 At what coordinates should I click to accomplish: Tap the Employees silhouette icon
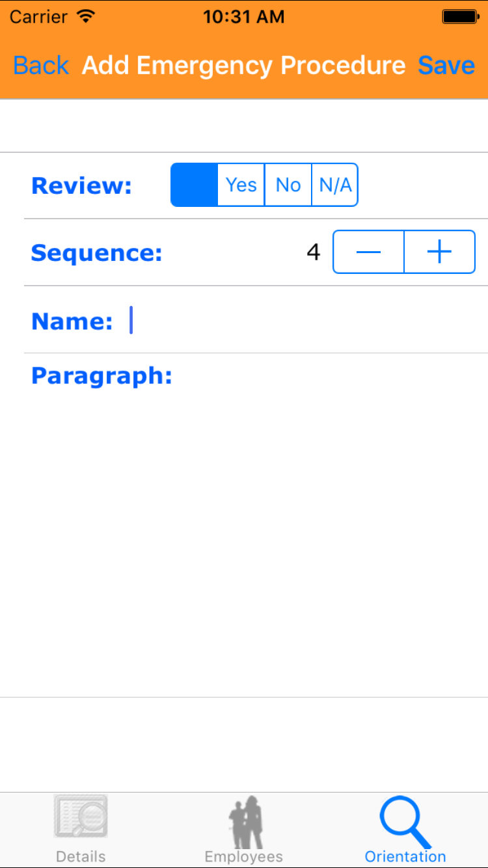point(244,821)
